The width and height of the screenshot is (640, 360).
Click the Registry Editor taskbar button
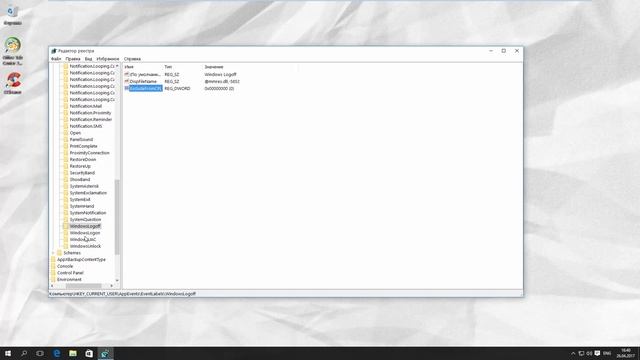click(105, 353)
